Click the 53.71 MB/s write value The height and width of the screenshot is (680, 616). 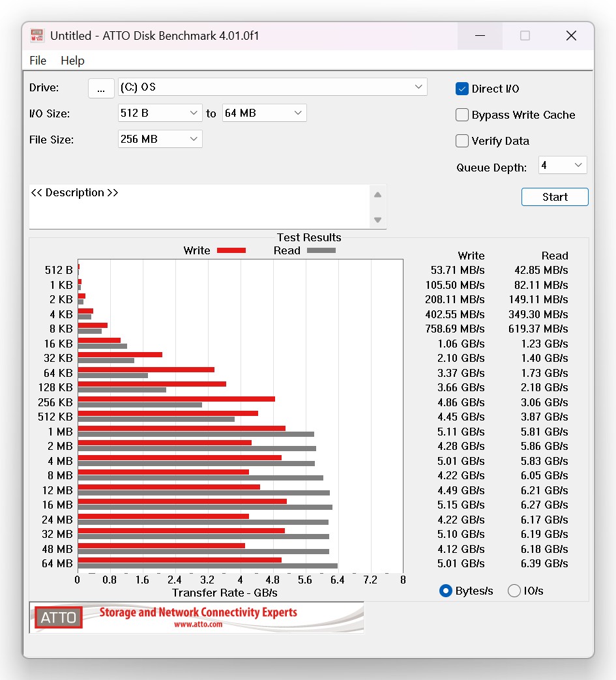(458, 270)
